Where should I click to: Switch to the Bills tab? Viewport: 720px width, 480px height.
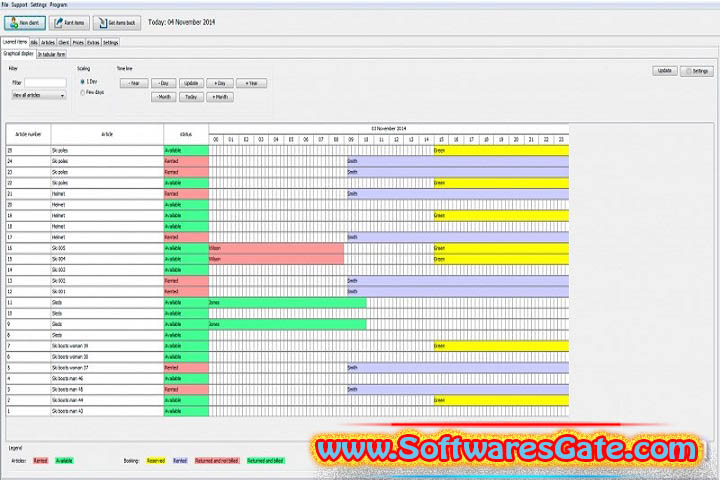(x=34, y=42)
